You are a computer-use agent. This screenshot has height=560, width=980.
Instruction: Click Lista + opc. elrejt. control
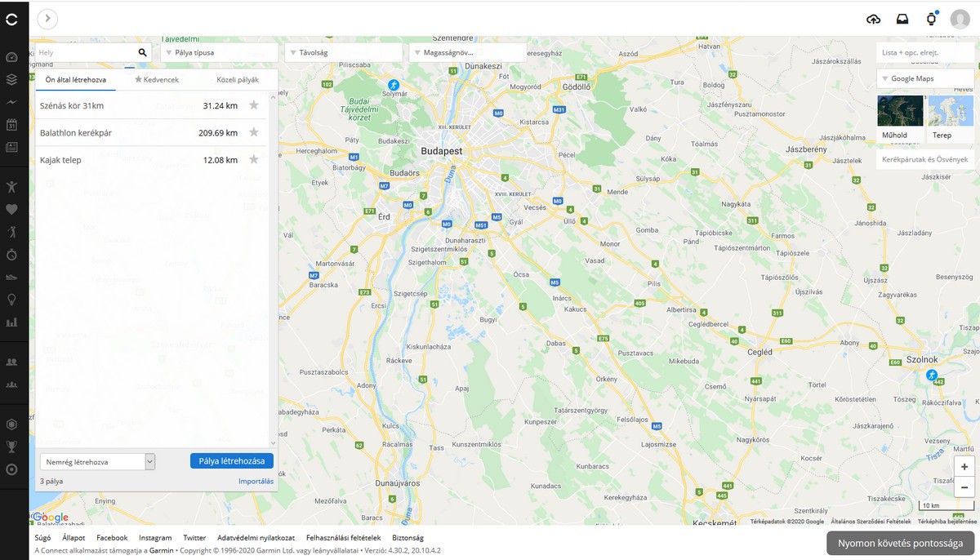(925, 52)
